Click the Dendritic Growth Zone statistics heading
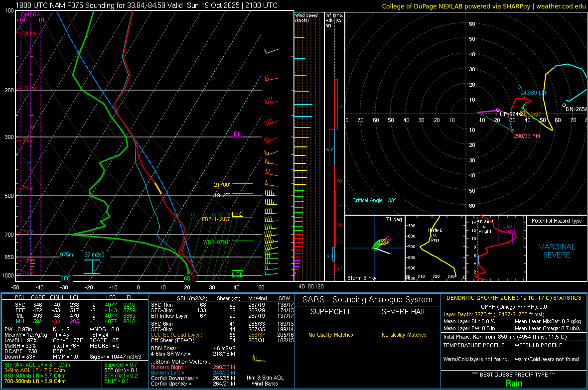 (x=514, y=298)
